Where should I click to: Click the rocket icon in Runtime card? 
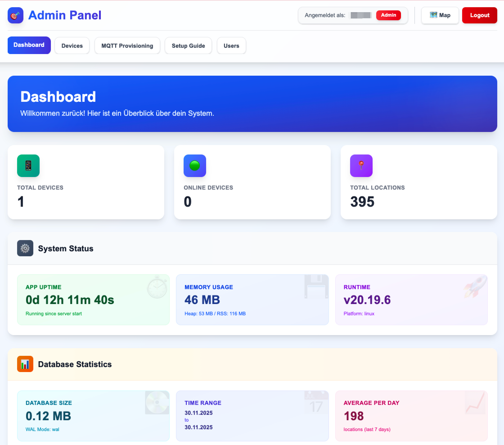(475, 287)
